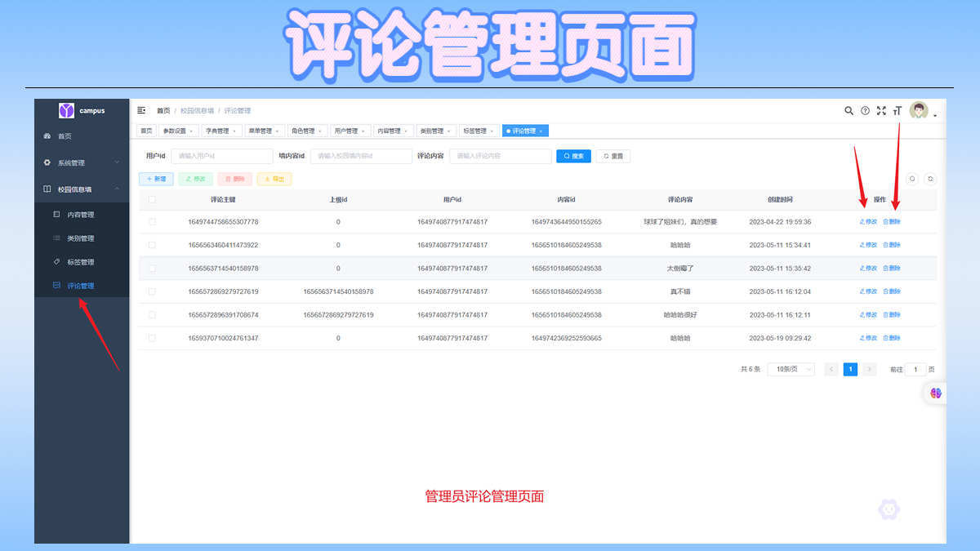Switch to the 参数设置 tab

click(178, 131)
